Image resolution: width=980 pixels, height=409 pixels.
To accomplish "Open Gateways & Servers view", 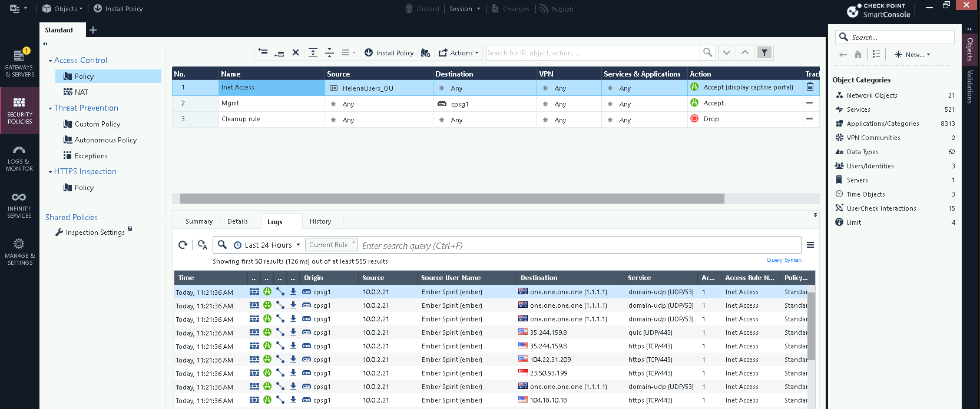I will tap(19, 63).
